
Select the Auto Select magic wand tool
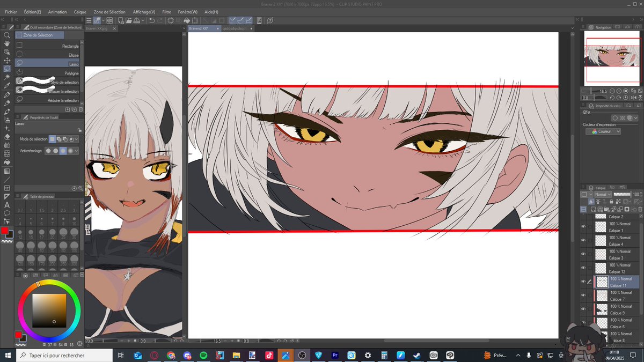(x=7, y=77)
